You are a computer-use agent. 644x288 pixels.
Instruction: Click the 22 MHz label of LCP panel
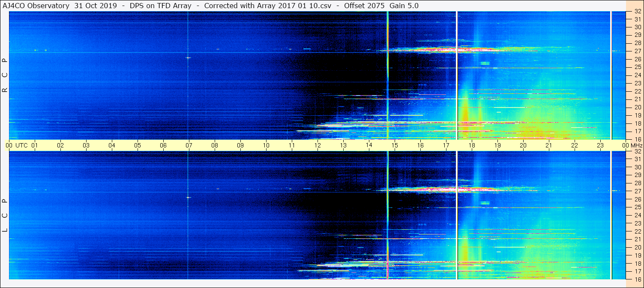[637, 231]
